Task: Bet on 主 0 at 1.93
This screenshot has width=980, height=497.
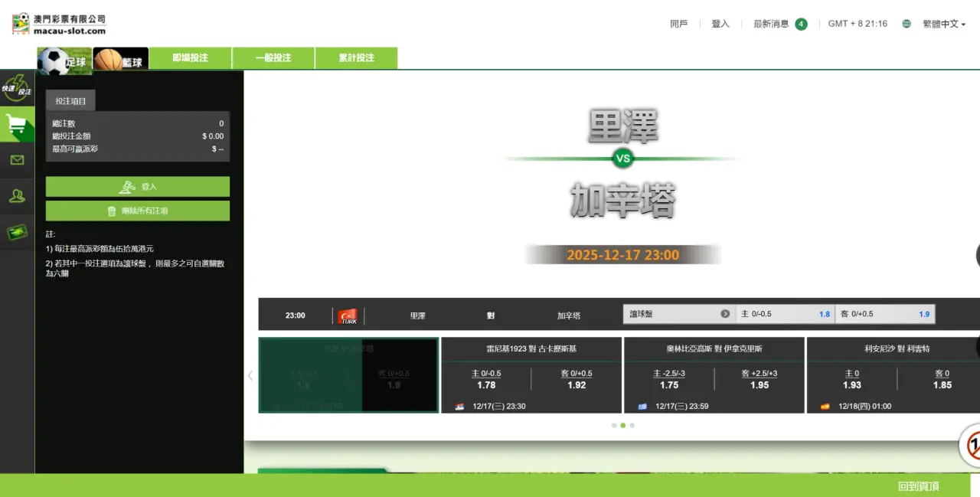Action: coord(852,379)
